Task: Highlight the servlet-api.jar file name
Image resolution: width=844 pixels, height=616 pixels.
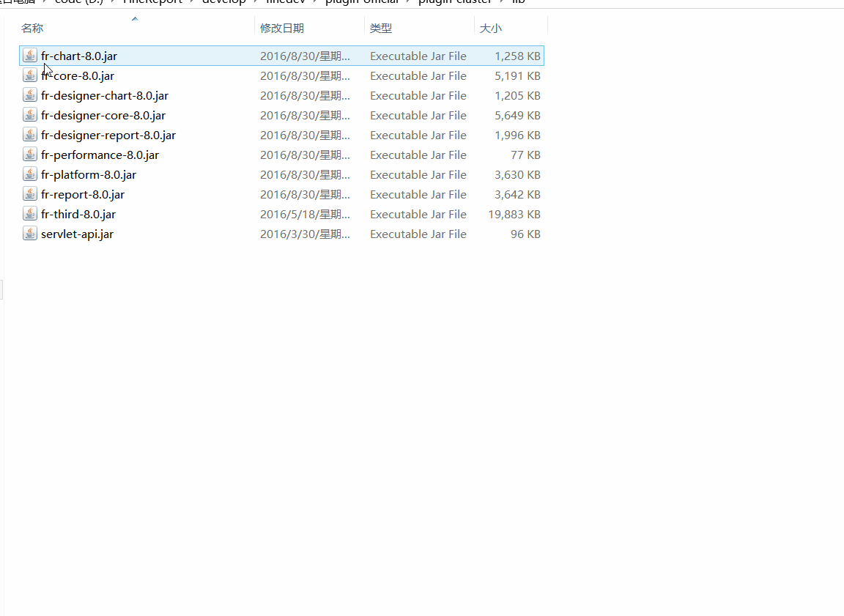Action: pos(77,234)
